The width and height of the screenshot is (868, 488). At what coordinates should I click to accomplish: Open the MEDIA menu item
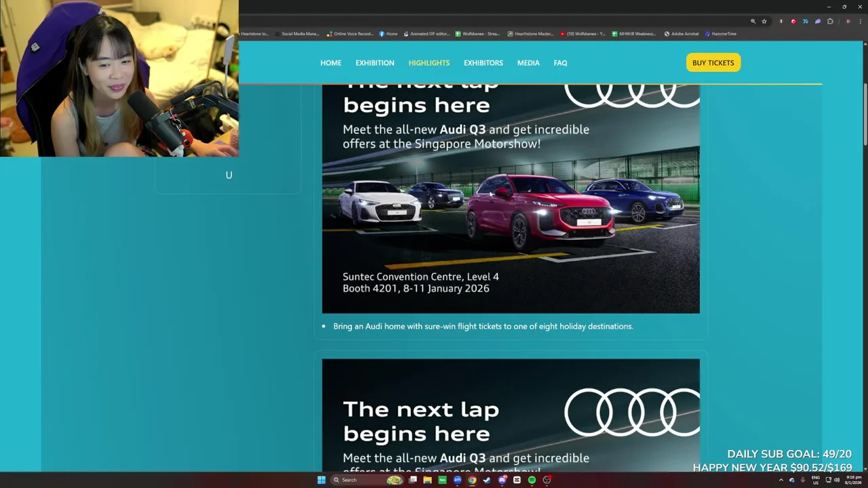(x=528, y=63)
